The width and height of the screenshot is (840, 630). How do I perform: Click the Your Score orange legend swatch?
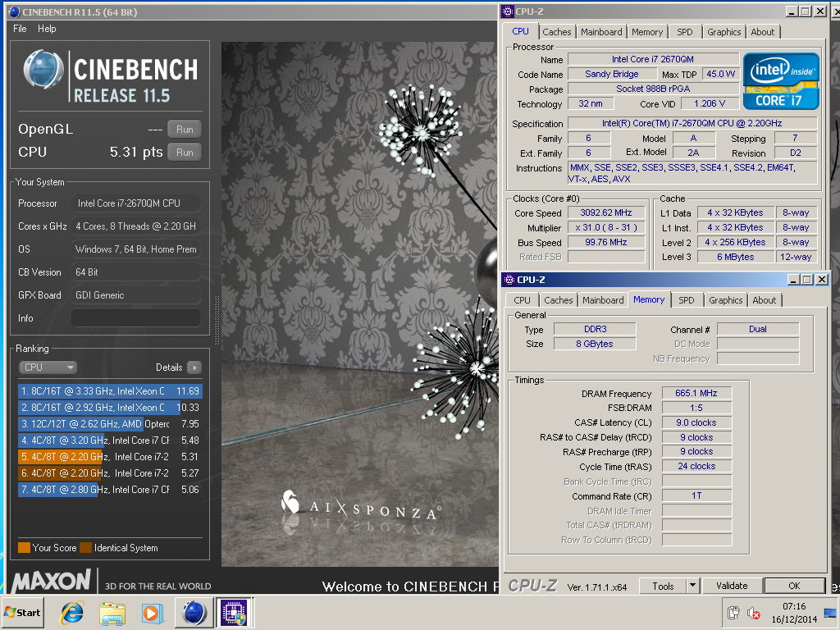click(24, 547)
